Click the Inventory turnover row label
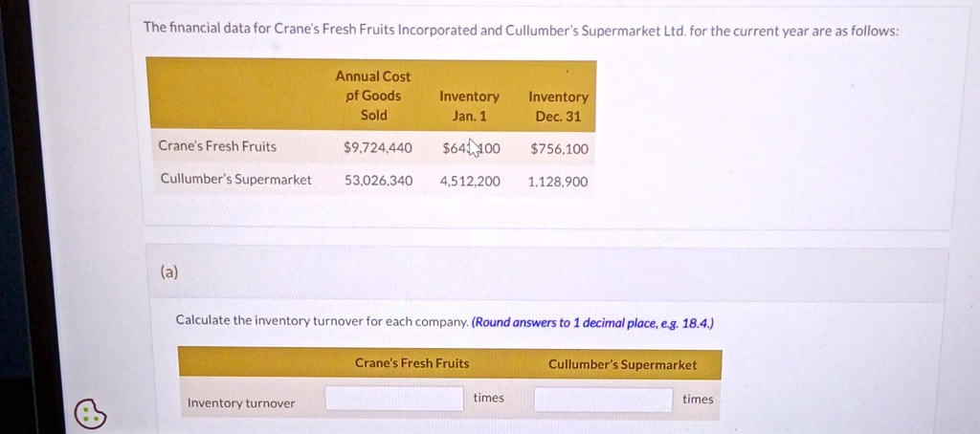This screenshot has width=980, height=434. [x=241, y=403]
